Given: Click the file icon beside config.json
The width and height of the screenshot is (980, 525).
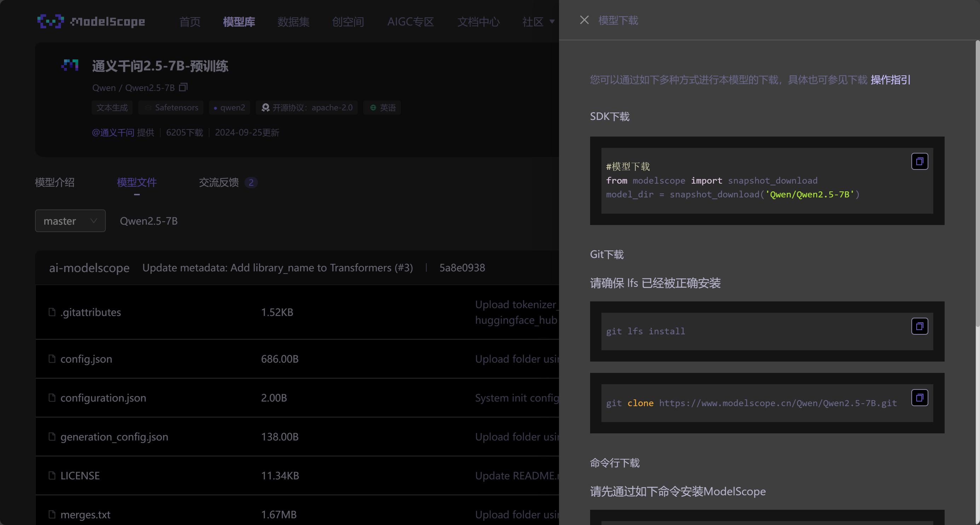Looking at the screenshot, I should click(52, 359).
